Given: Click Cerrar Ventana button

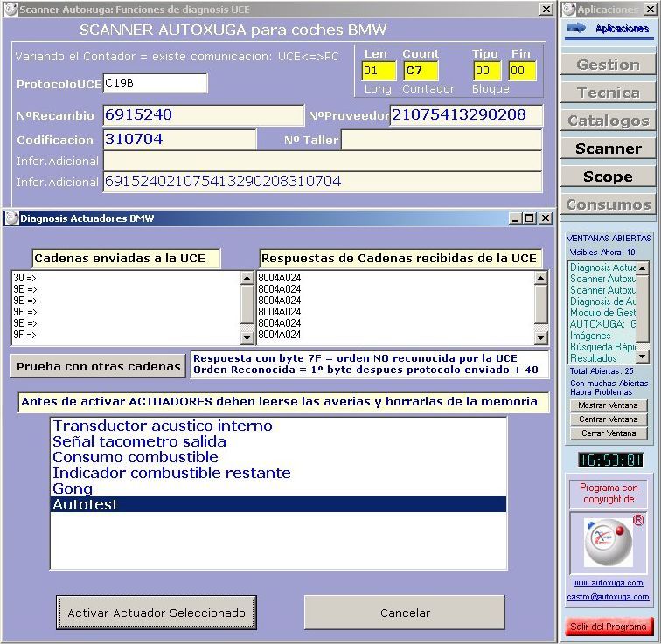Looking at the screenshot, I should pos(609,433).
